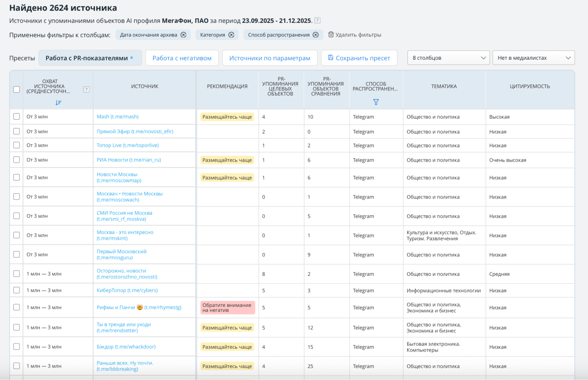
Task: Follow the 'КиберТопор (t.me/cybers)' link
Action: tap(127, 290)
